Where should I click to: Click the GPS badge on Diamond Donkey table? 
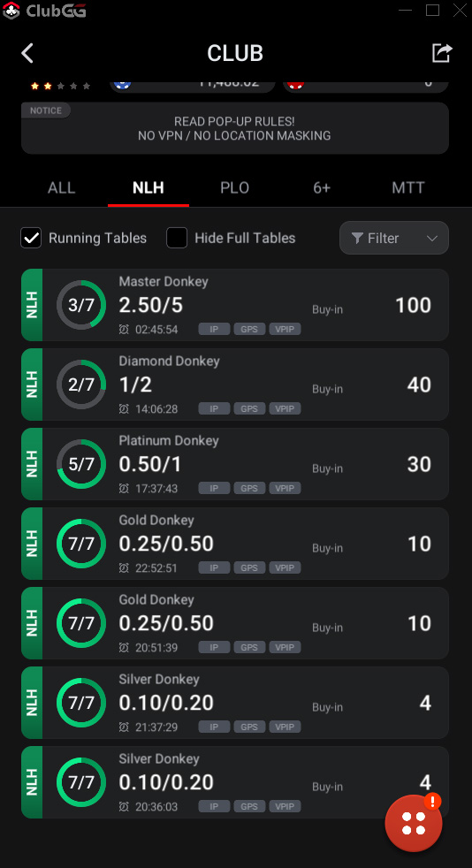click(x=249, y=408)
